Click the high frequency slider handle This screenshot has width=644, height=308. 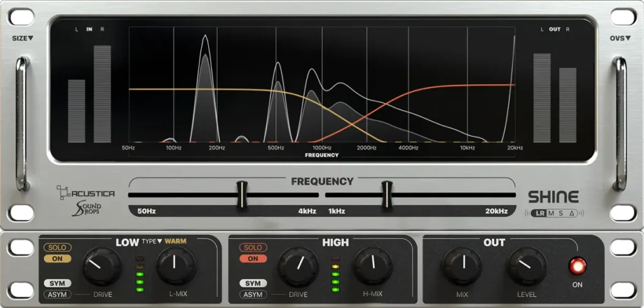tap(387, 195)
